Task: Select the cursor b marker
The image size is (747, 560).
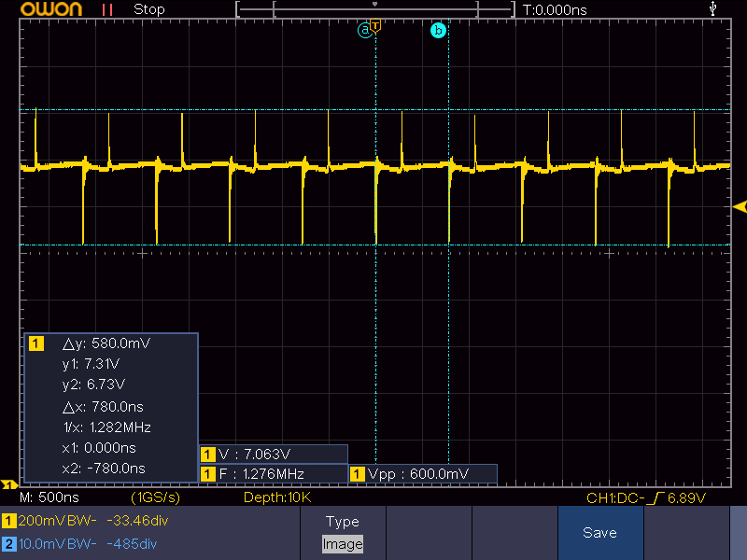Action: 438,30
